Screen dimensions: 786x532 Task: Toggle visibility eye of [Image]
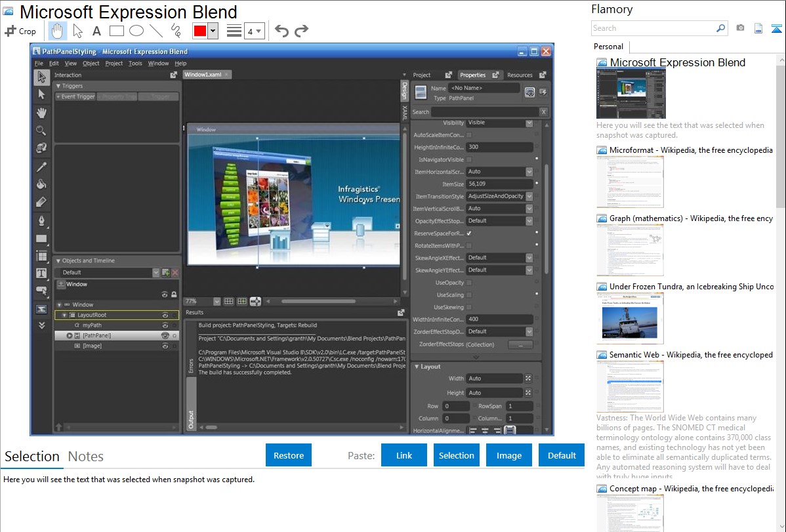165,346
